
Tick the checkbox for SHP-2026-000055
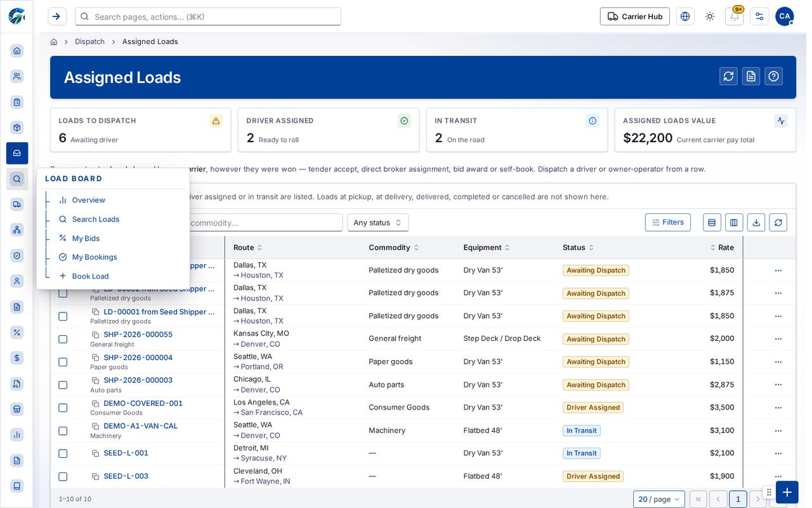[x=63, y=339]
